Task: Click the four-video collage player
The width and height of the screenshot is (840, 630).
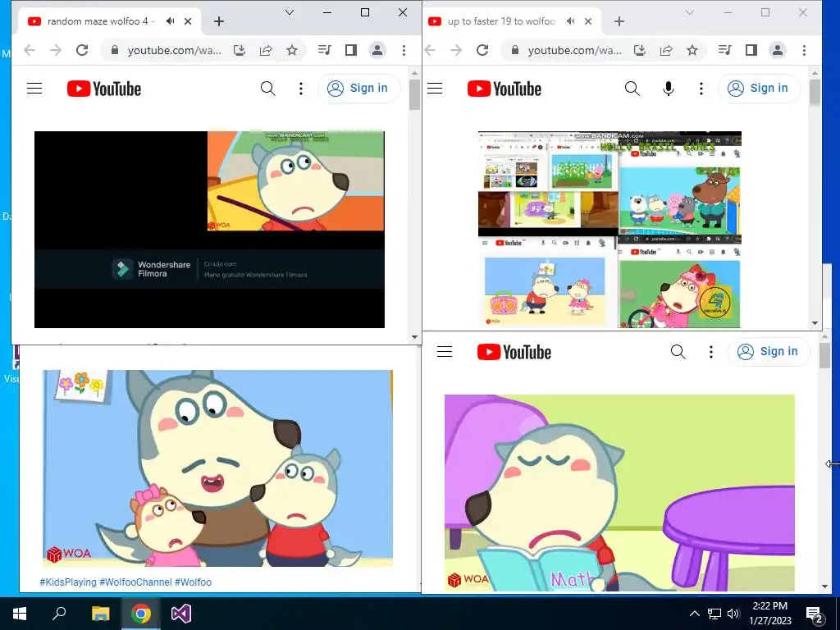Action: click(x=609, y=230)
